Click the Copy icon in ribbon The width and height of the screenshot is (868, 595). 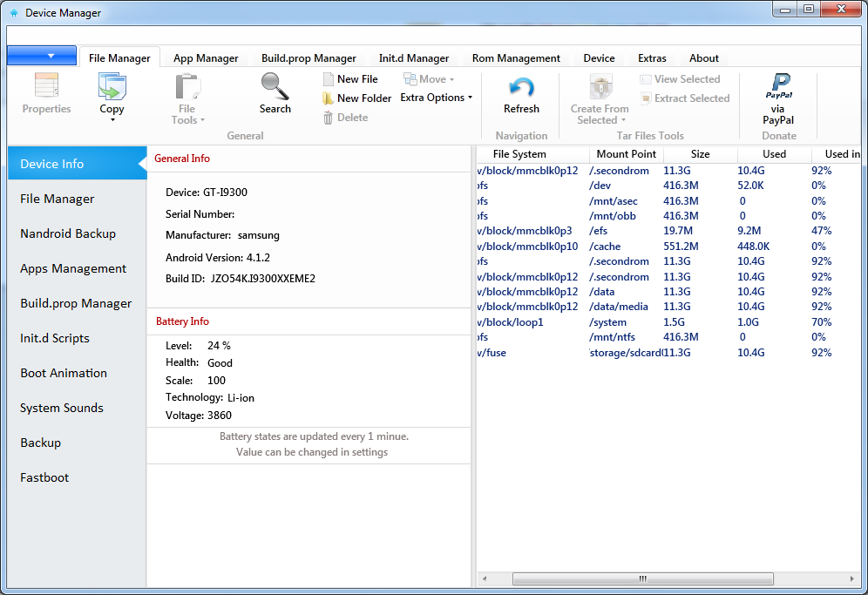coord(112,87)
